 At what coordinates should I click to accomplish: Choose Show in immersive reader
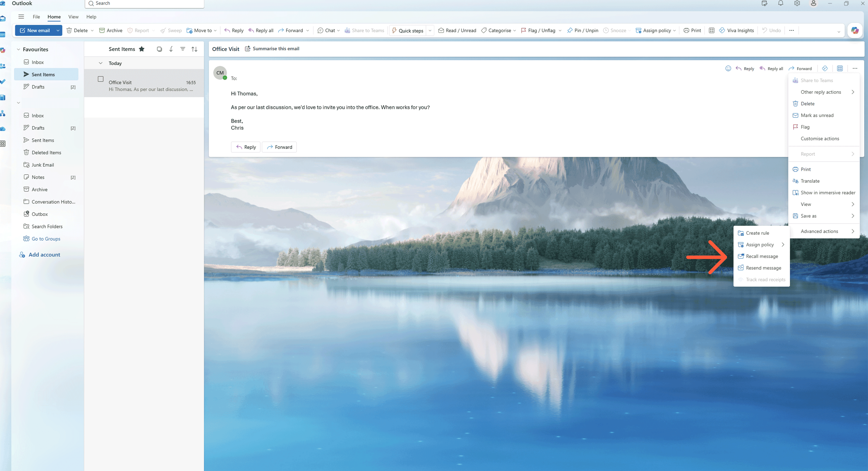824,192
